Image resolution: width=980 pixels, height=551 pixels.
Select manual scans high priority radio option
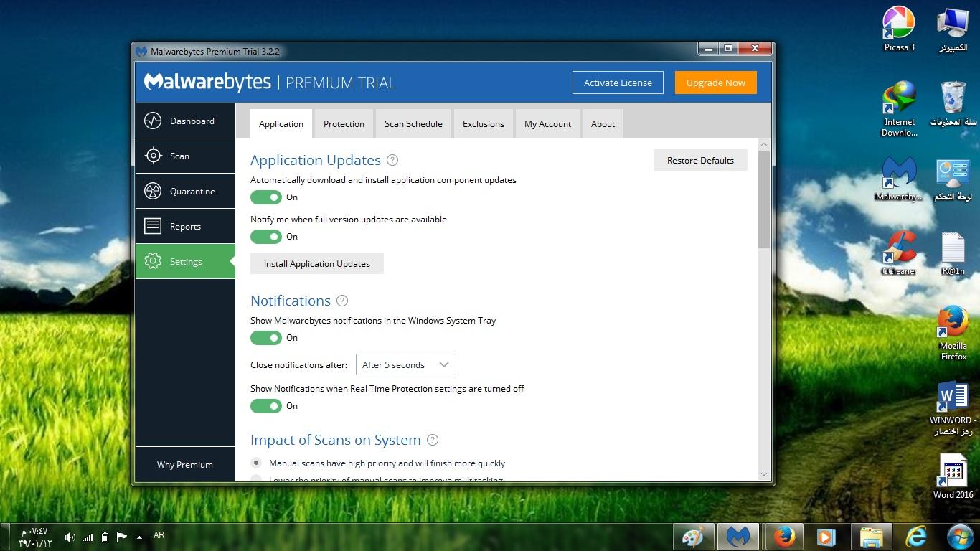tap(256, 463)
